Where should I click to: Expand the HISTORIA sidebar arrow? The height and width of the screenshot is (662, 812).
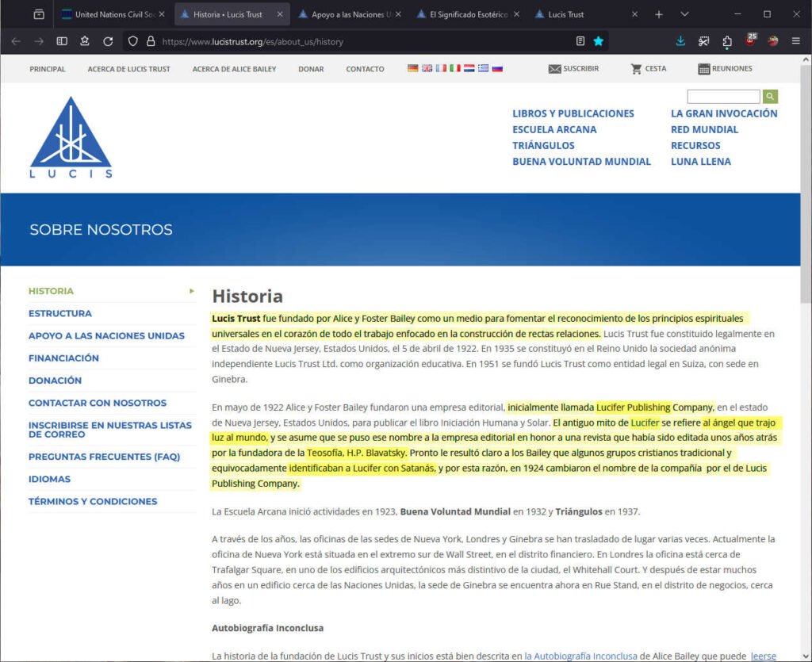tap(191, 291)
